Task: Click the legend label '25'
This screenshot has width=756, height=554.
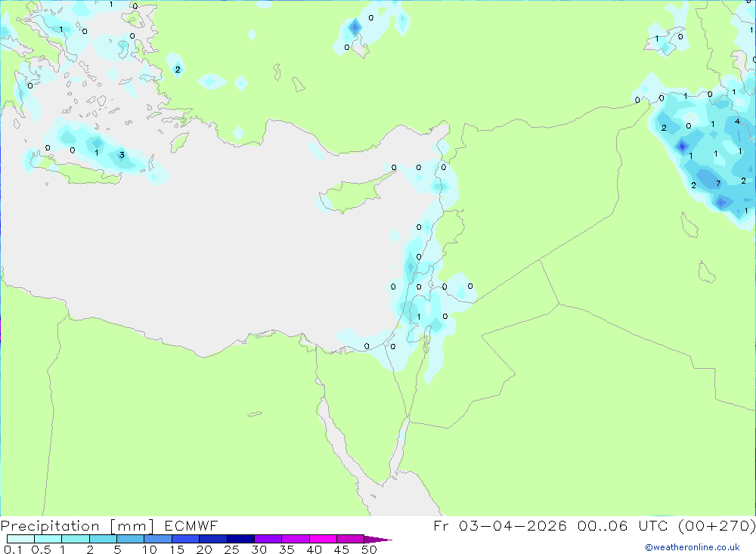Action: [231, 549]
